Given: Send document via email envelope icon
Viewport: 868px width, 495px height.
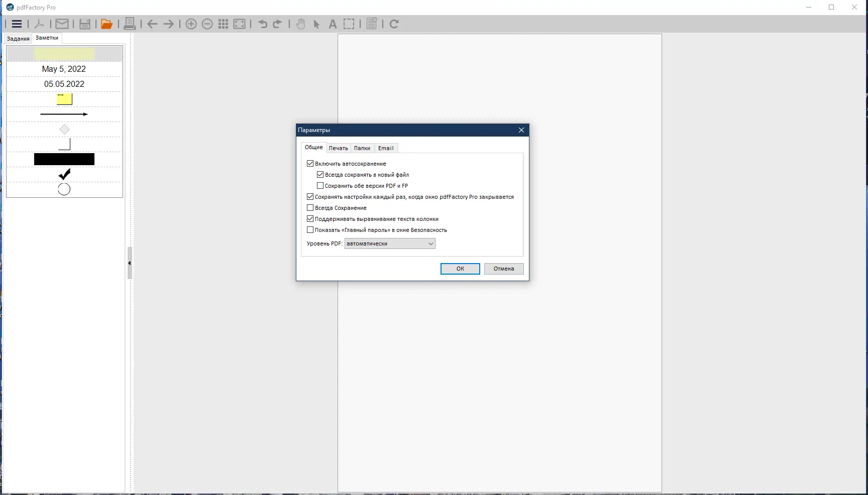Looking at the screenshot, I should click(62, 24).
